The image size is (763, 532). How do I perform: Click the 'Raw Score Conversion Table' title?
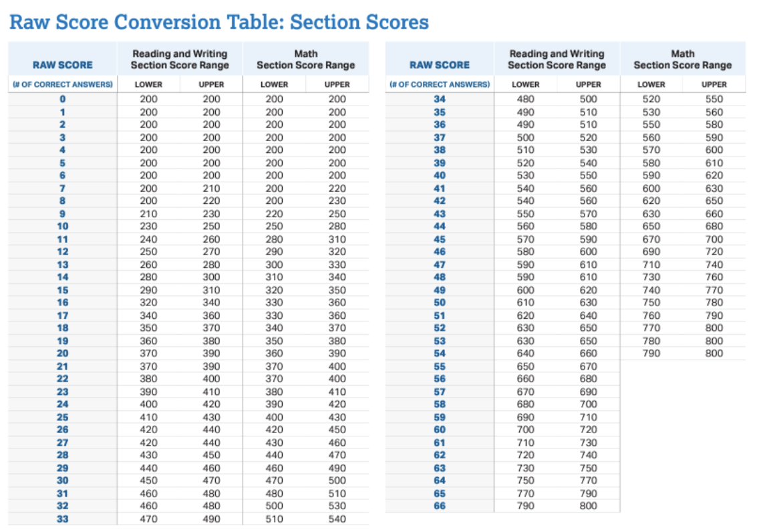(218, 21)
